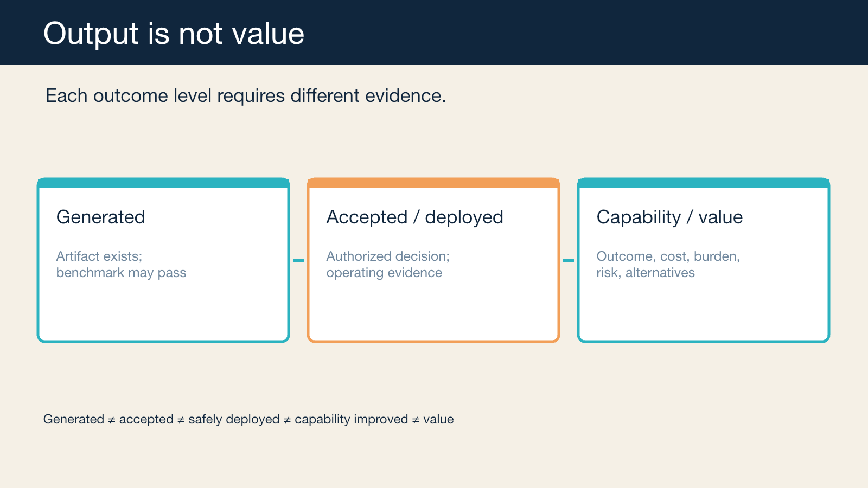Click connector dash between Accepted and Capability cards

569,261
